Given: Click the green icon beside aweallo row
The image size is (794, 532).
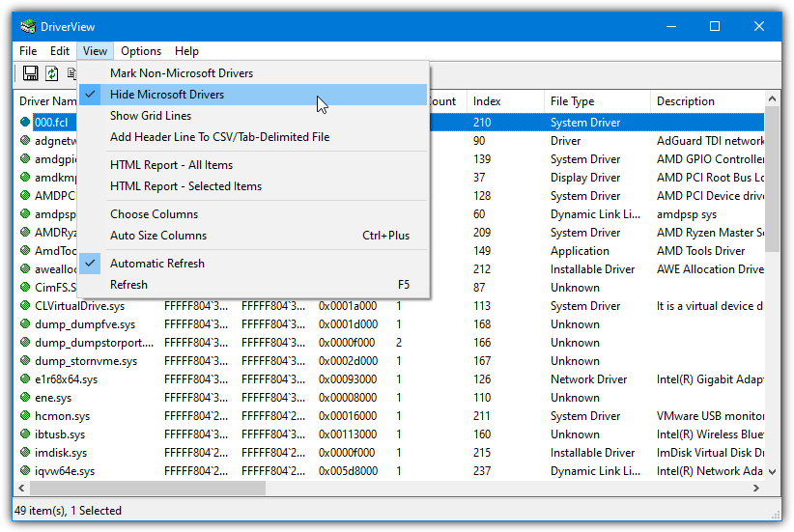Looking at the screenshot, I should [25, 268].
